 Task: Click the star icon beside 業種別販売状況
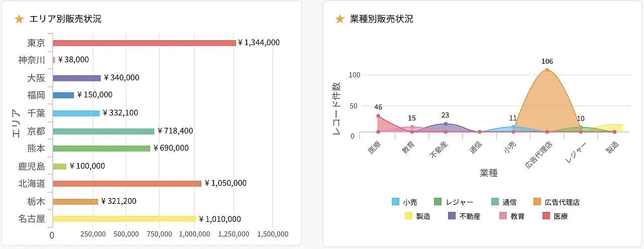click(x=340, y=19)
